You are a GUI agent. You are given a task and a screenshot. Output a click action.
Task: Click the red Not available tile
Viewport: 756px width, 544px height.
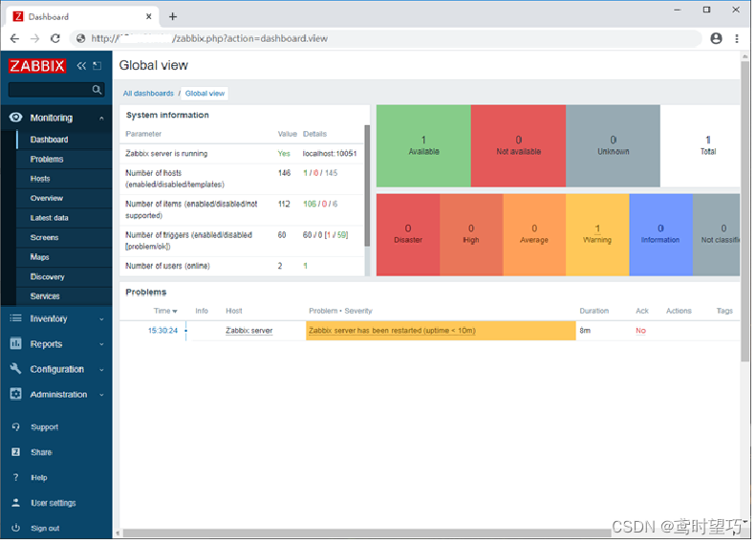[518, 146]
